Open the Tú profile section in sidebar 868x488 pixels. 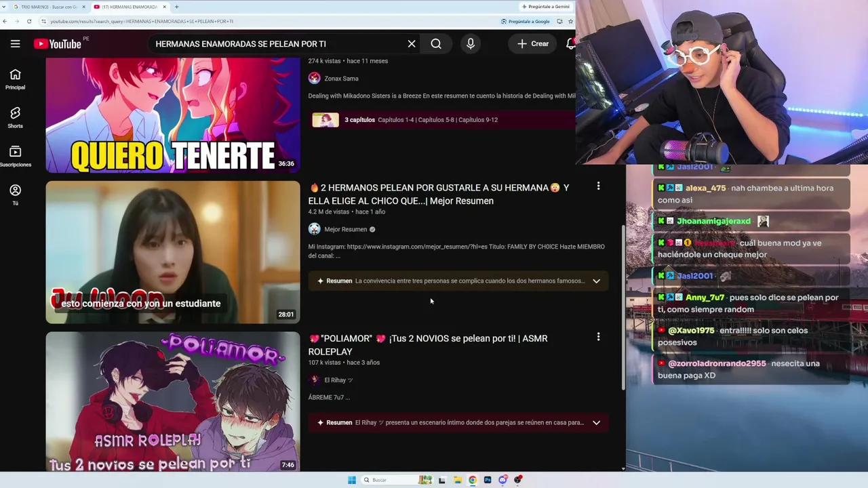[15, 195]
